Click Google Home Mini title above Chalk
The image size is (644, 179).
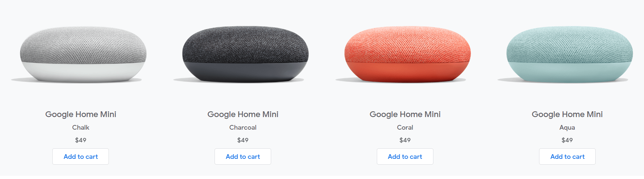pyautogui.click(x=81, y=115)
